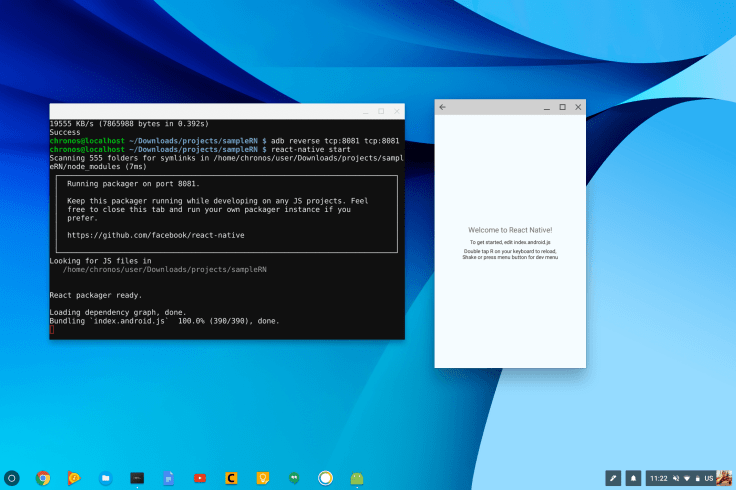
Task: Switch to the Android app in shelf
Action: [x=357, y=478]
